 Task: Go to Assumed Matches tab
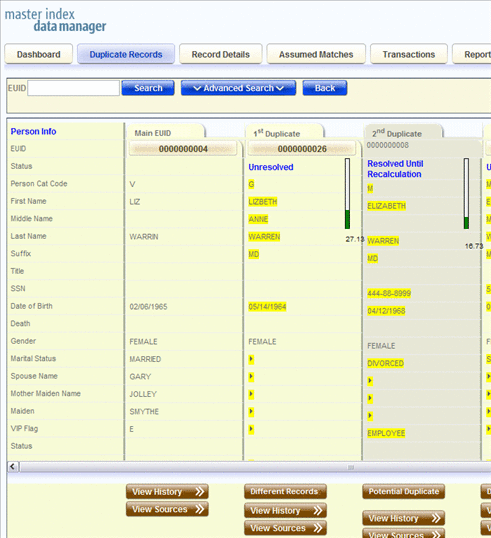[x=316, y=54]
